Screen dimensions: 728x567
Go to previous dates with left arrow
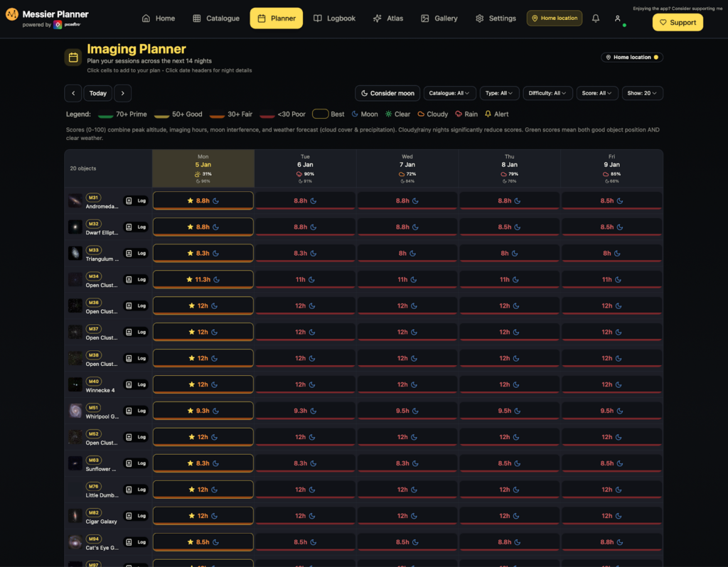coord(73,93)
